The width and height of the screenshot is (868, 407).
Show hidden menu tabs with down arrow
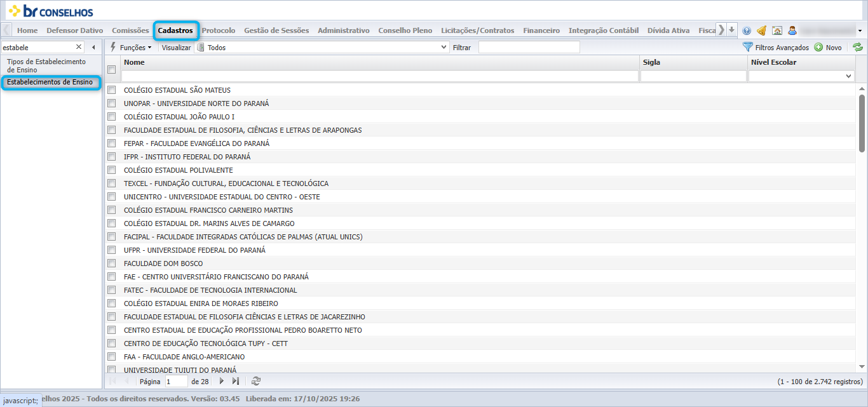click(x=731, y=30)
